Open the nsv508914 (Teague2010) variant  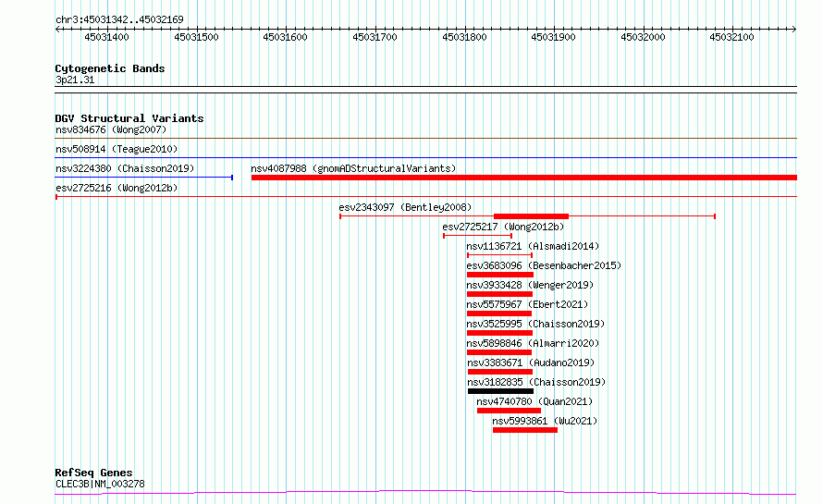tap(116, 150)
